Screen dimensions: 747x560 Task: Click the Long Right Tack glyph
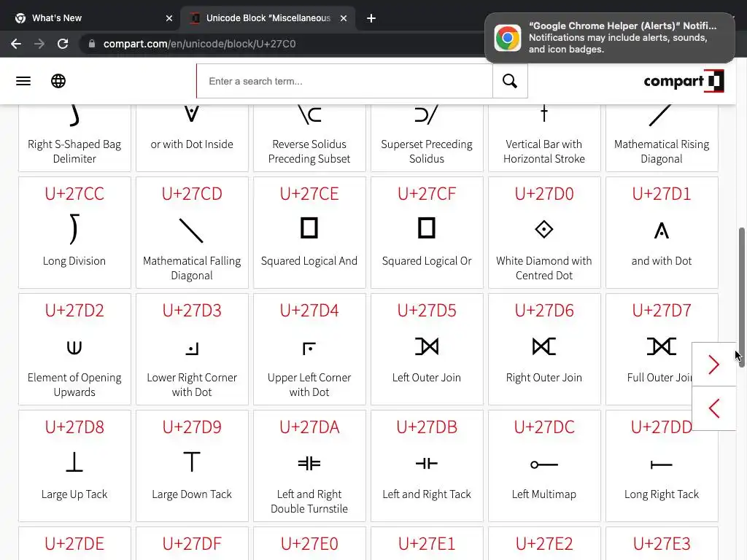pyautogui.click(x=661, y=464)
